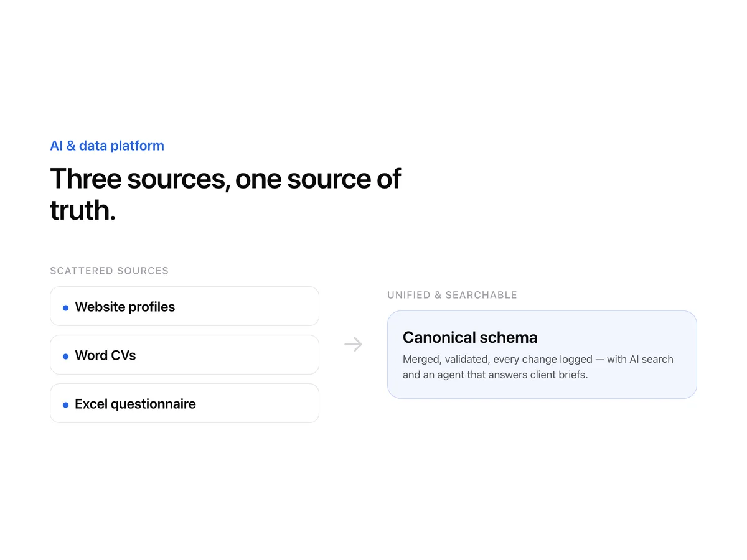Screen dimensions: 747x560
Task: Click the gray right arrow between the panels
Action: click(353, 344)
